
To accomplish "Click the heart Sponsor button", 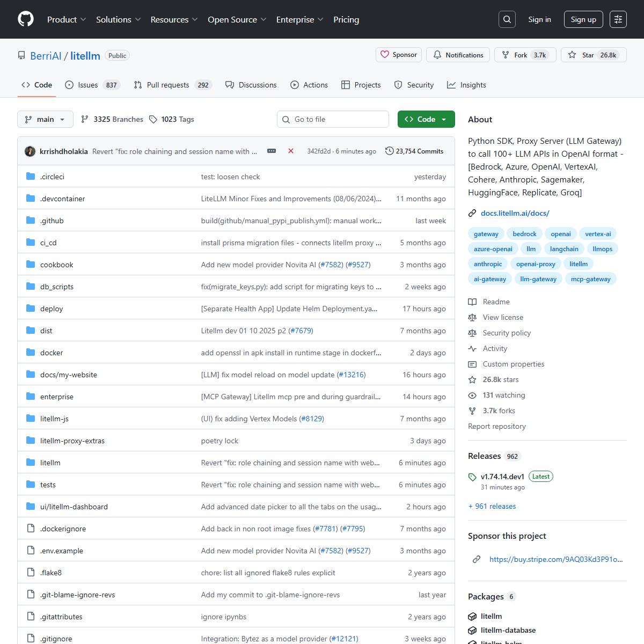I will [399, 55].
